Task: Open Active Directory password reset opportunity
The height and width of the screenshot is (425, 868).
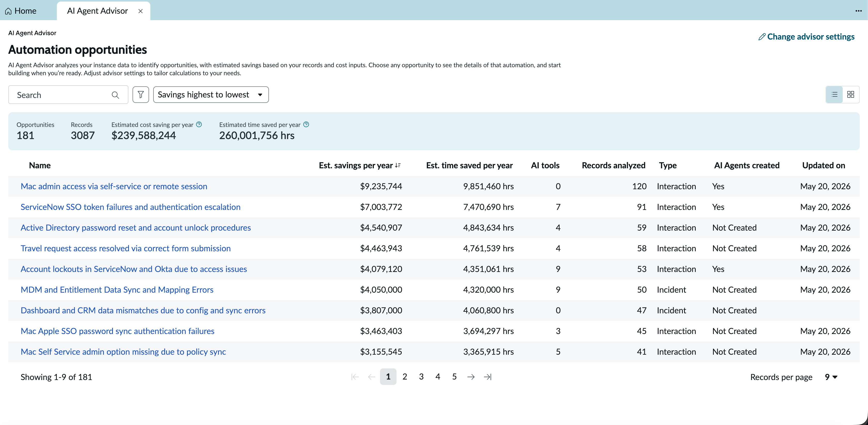Action: (136, 228)
